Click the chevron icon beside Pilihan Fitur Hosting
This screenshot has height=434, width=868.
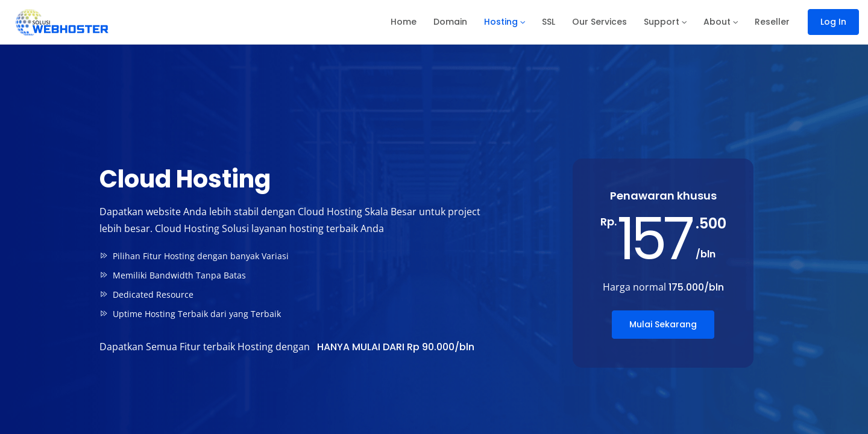(x=104, y=256)
